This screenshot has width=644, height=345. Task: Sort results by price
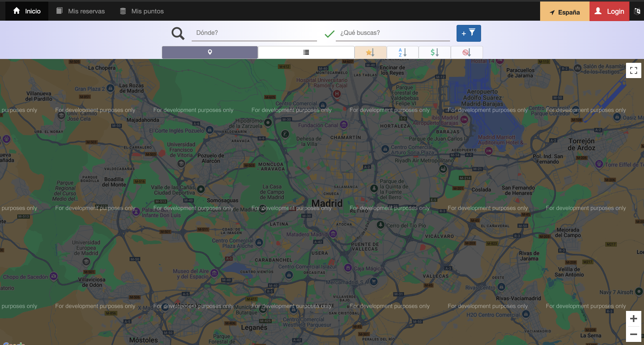[434, 52]
